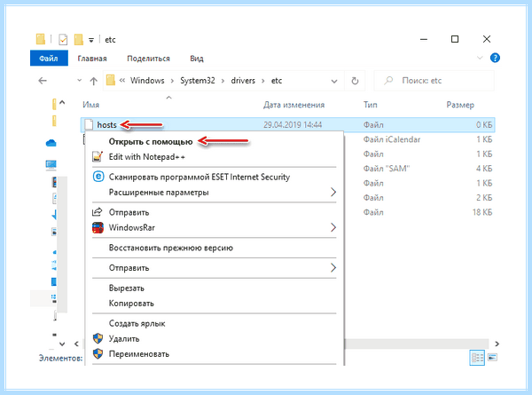The width and height of the screenshot is (532, 395).
Task: Open OneDrive in navigation pane
Action: tap(51, 143)
